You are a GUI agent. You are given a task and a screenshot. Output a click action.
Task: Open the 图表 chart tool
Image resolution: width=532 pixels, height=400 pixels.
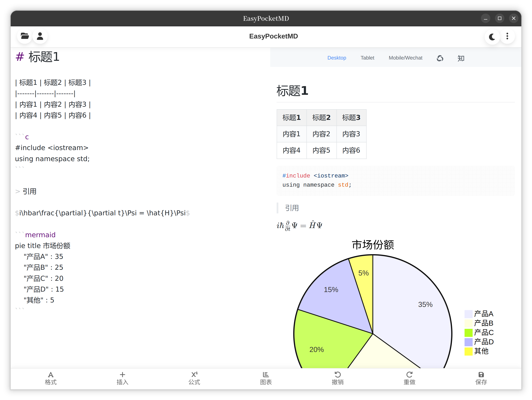266,378
